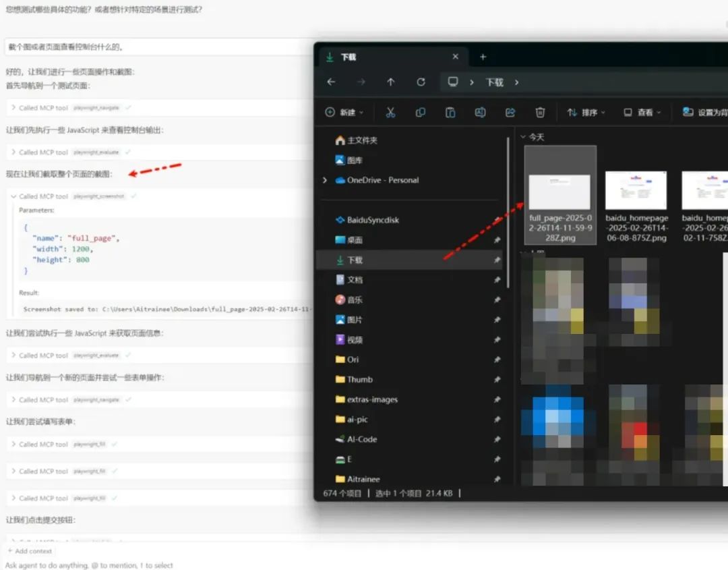Expand chevron after 下载 in address bar
This screenshot has width=728, height=570.
(x=516, y=82)
